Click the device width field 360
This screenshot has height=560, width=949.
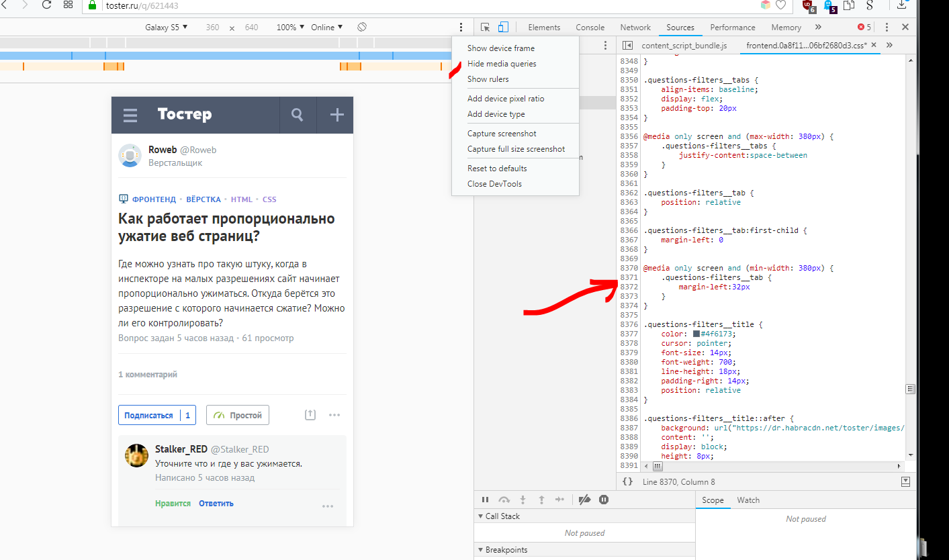click(x=212, y=28)
